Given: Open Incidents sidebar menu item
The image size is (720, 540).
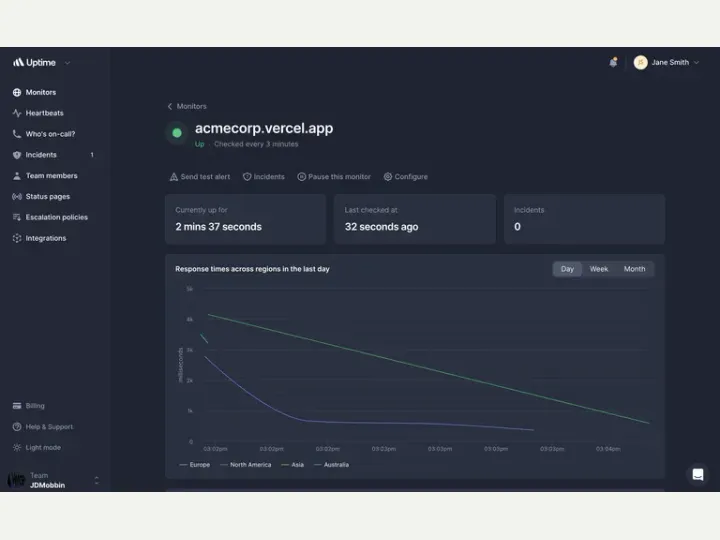Looking at the screenshot, I should pos(41,155).
